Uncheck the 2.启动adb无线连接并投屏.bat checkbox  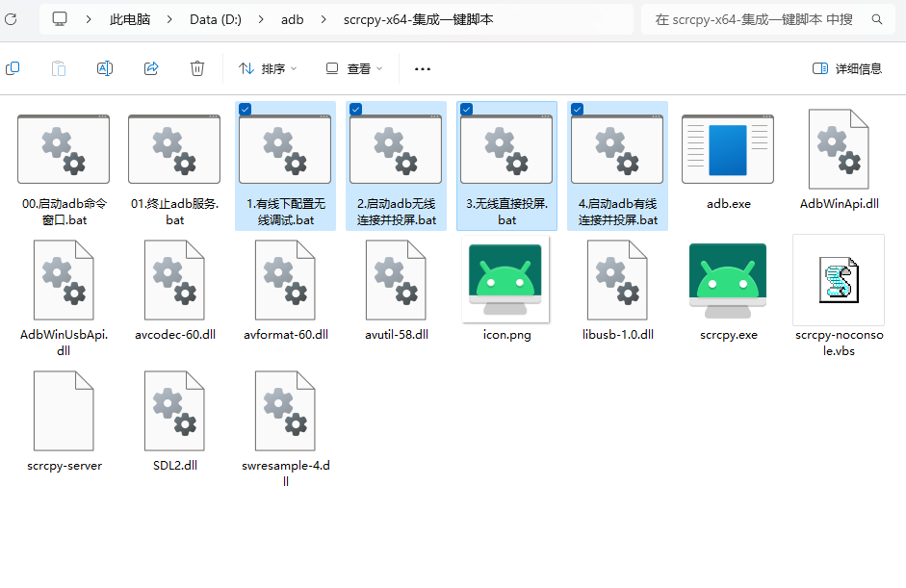(x=356, y=109)
